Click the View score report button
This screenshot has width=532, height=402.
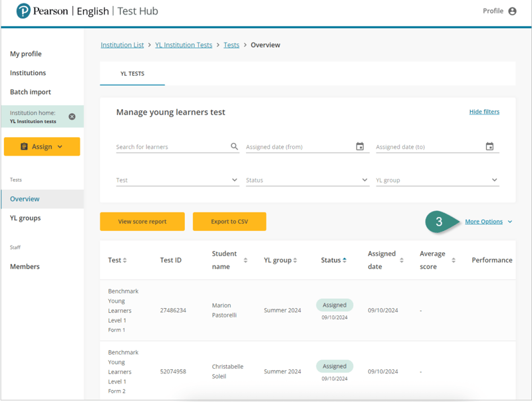pos(142,222)
